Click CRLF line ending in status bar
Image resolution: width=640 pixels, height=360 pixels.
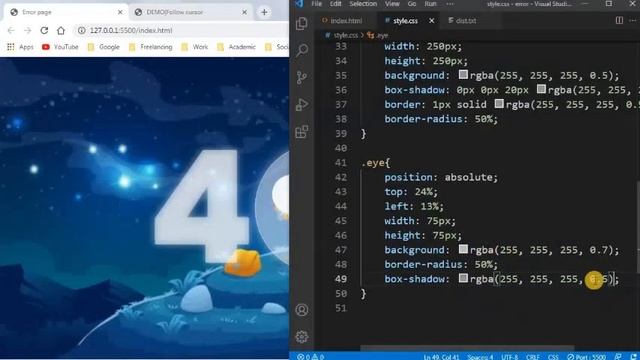pos(533,357)
